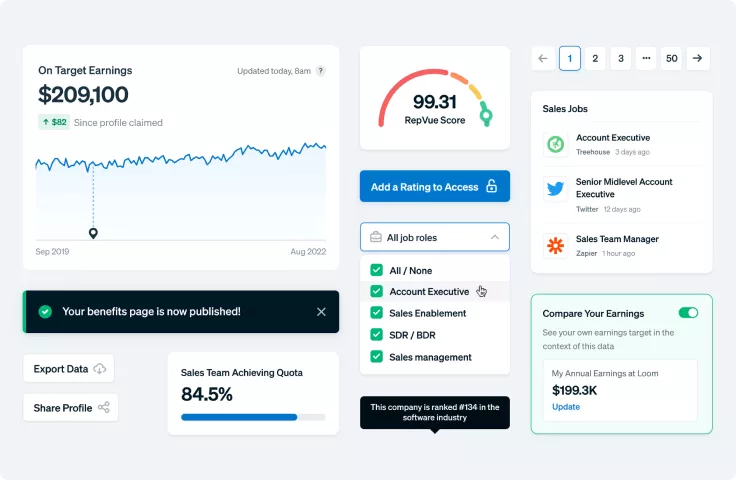This screenshot has height=480, width=736.
Task: Toggle the All / None checkbox
Action: point(376,270)
